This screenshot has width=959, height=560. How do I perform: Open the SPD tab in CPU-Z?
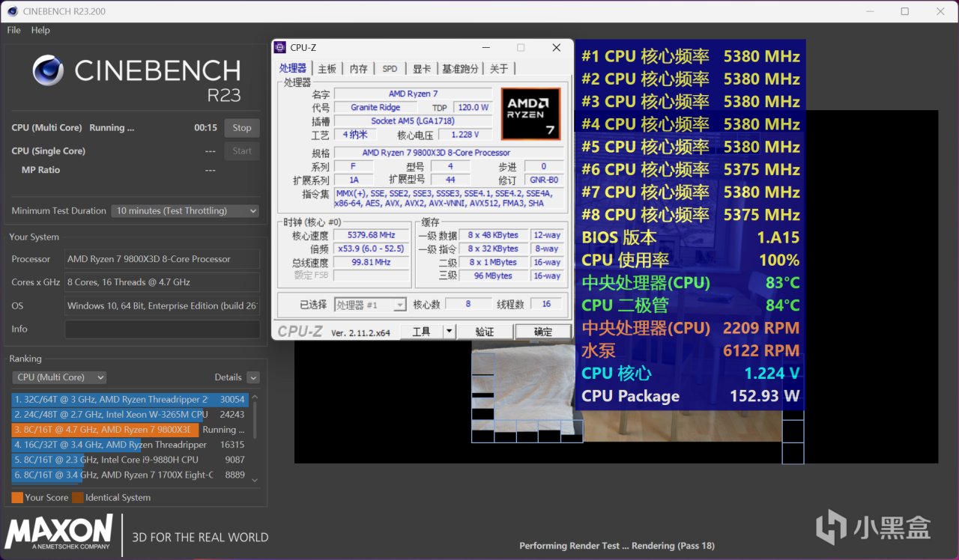pyautogui.click(x=390, y=69)
